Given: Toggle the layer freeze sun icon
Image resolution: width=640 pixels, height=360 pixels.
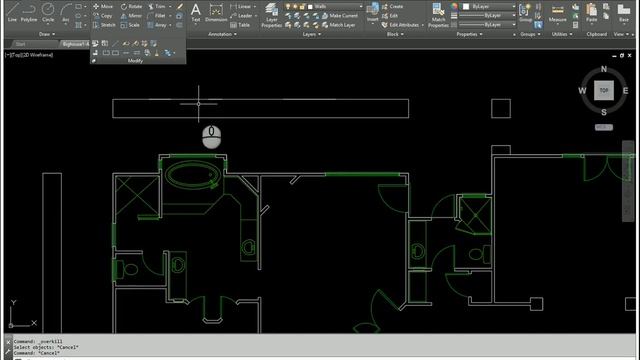Looking at the screenshot, I should pos(295,7).
